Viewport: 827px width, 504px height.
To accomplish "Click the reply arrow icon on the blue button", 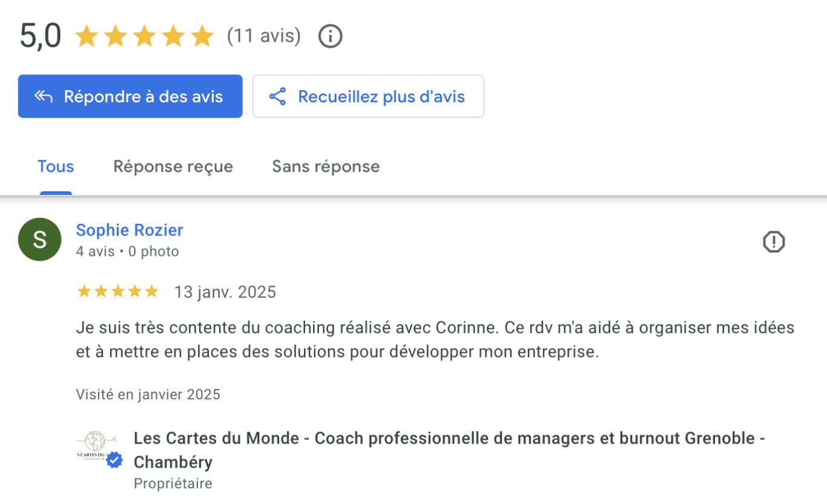I will (x=42, y=96).
